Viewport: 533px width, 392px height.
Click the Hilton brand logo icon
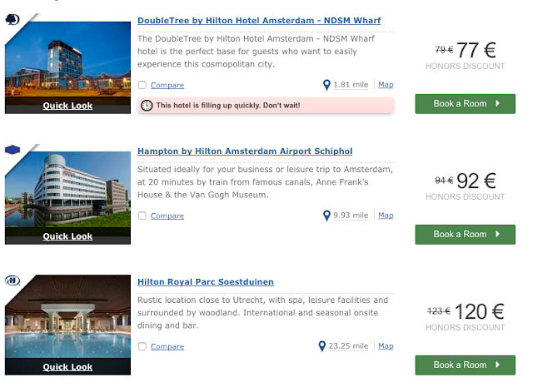click(12, 280)
